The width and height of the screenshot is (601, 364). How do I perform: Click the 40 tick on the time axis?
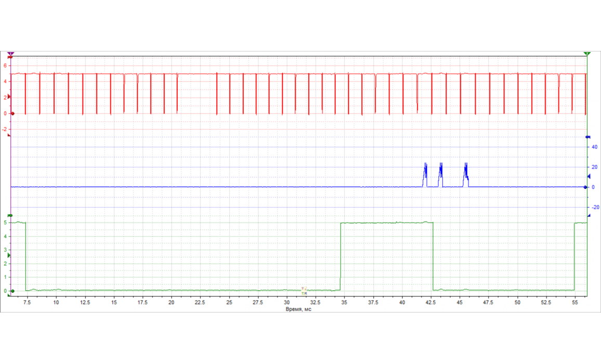point(402,302)
